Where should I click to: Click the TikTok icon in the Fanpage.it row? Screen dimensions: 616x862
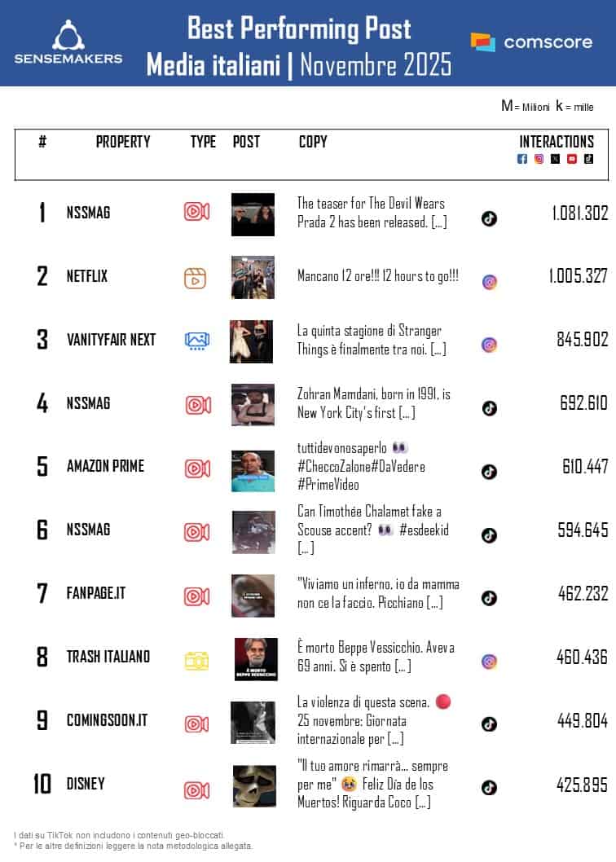point(489,598)
